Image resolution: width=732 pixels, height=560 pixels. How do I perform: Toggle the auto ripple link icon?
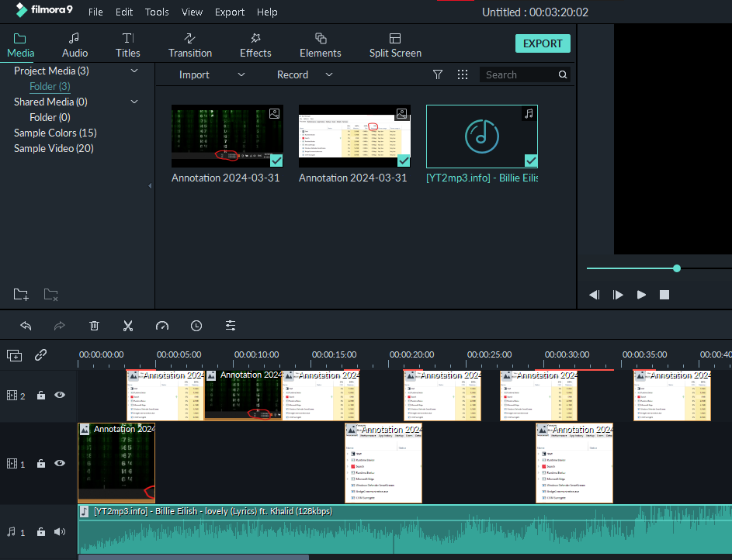click(x=40, y=355)
